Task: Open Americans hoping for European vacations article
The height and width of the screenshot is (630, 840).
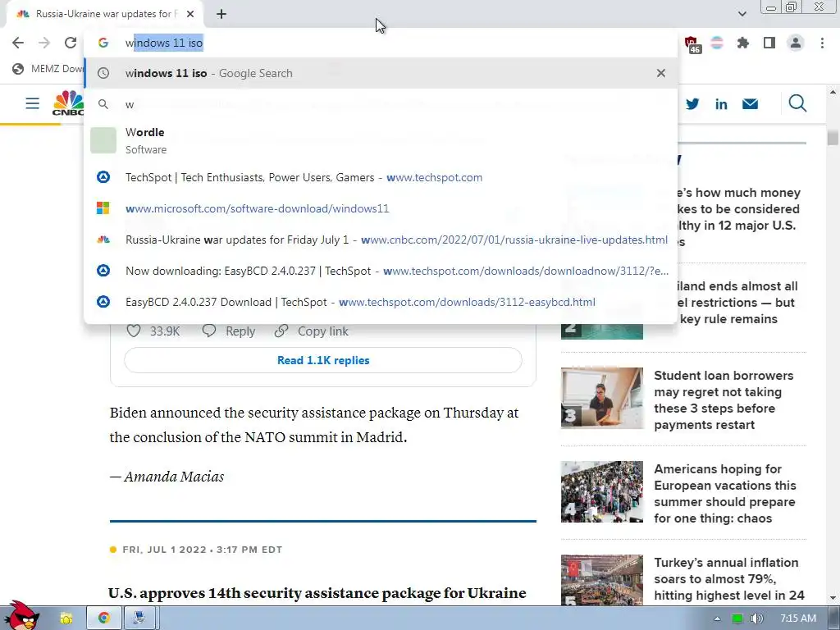Action: click(x=725, y=493)
